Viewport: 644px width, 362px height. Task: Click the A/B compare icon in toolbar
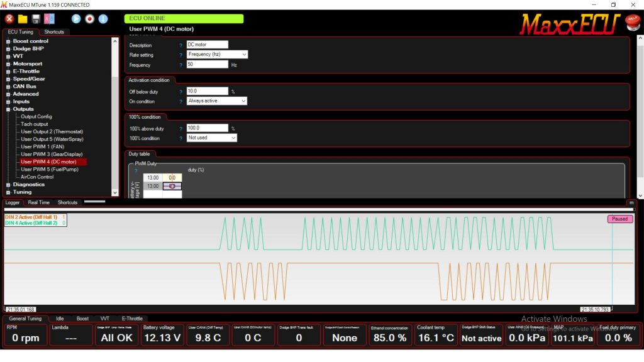(x=49, y=19)
